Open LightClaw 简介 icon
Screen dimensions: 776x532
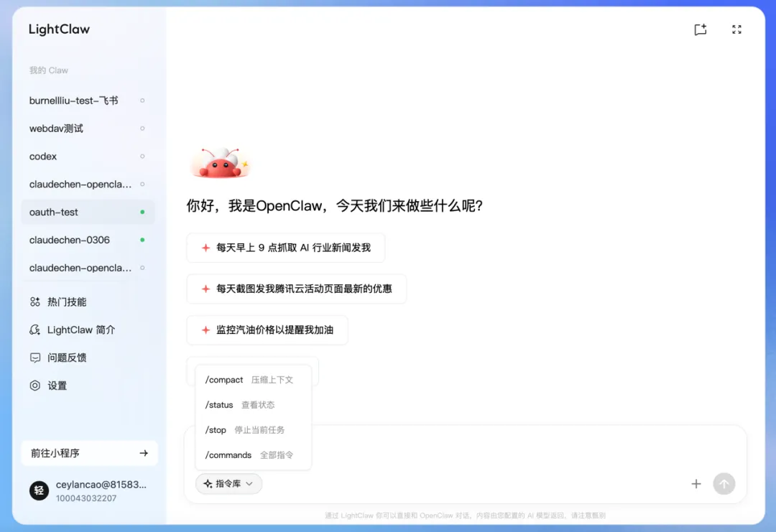click(34, 330)
